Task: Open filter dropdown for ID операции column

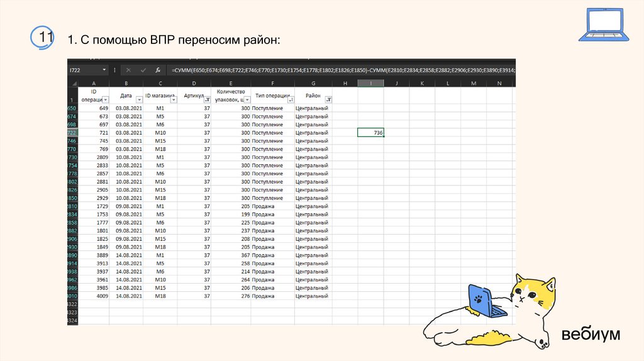Action: point(106,100)
